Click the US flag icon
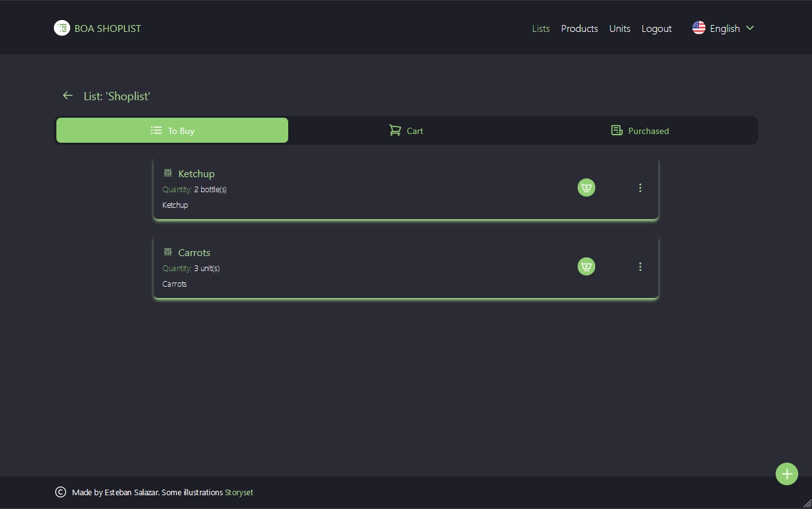 tap(699, 28)
